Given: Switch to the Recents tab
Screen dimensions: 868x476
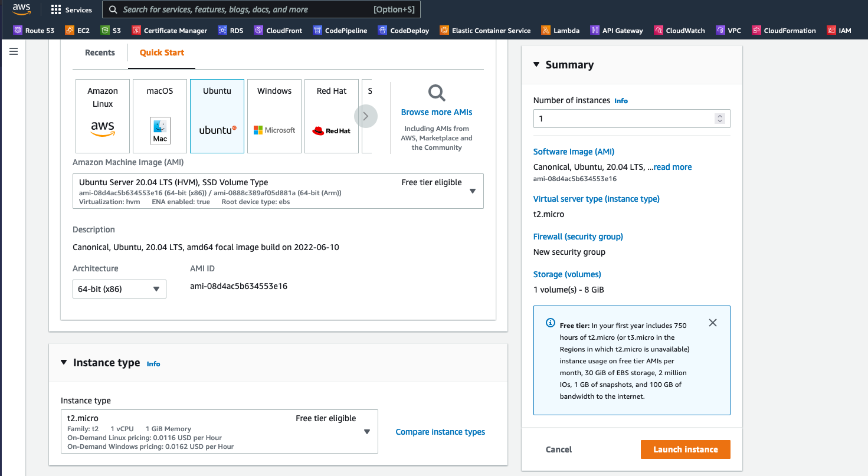Looking at the screenshot, I should click(x=100, y=52).
